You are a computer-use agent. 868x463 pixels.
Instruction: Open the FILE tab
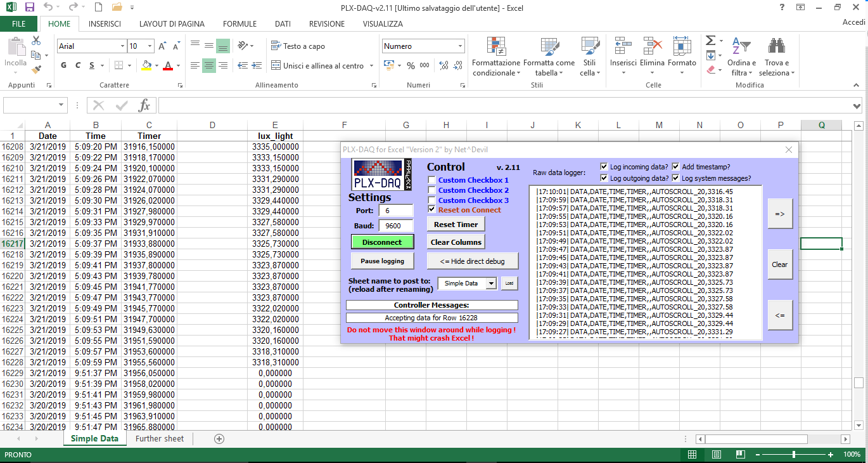point(19,24)
